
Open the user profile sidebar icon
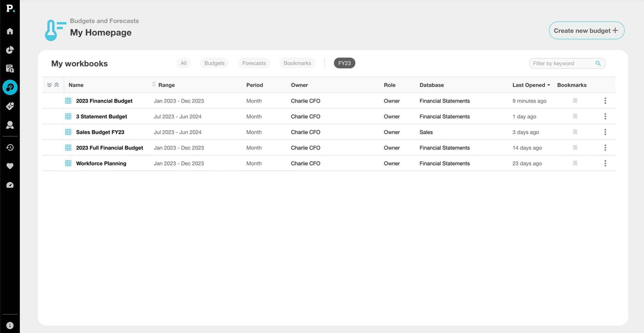[10, 125]
